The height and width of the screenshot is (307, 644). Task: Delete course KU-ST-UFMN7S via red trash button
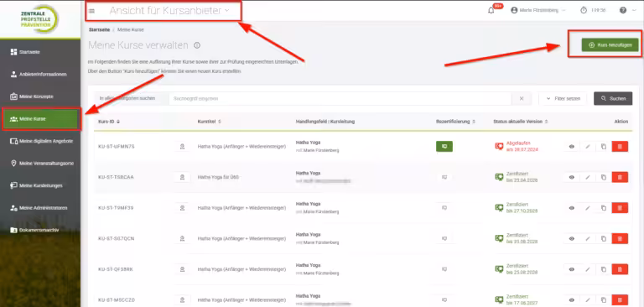[x=620, y=146]
